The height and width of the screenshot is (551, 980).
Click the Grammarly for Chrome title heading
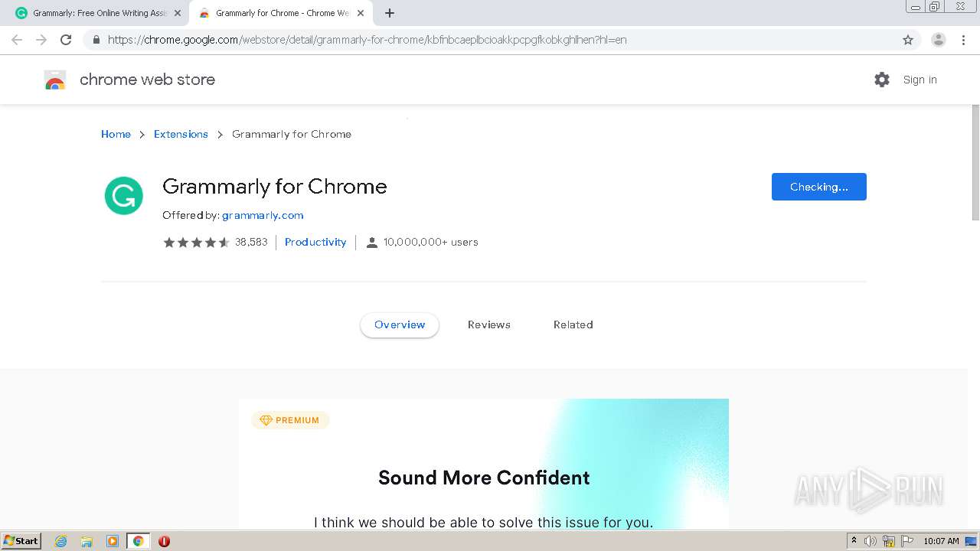[275, 186]
